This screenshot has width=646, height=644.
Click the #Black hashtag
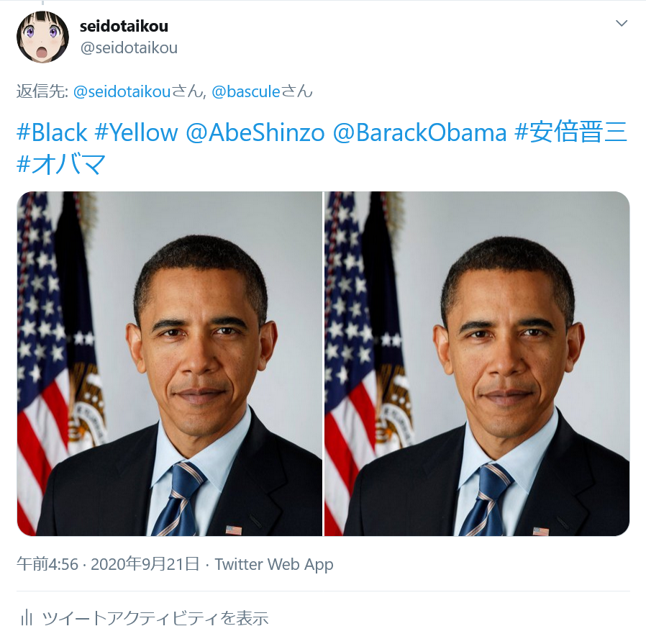52,132
